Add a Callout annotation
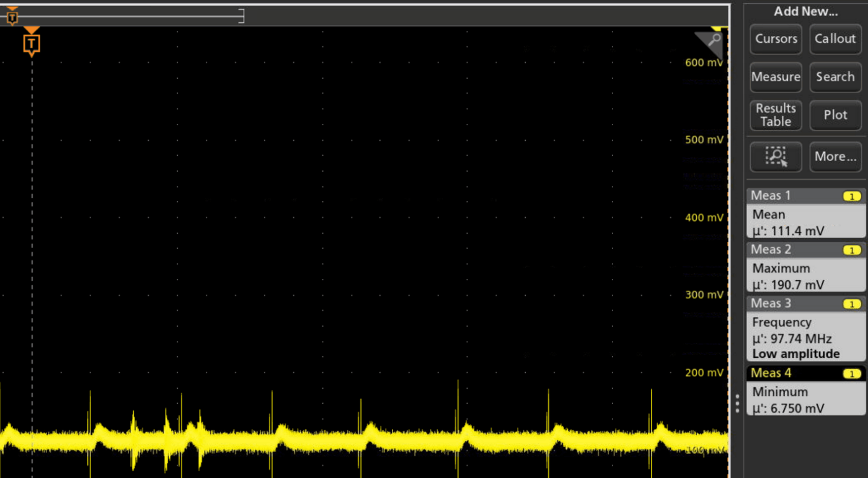 835,39
